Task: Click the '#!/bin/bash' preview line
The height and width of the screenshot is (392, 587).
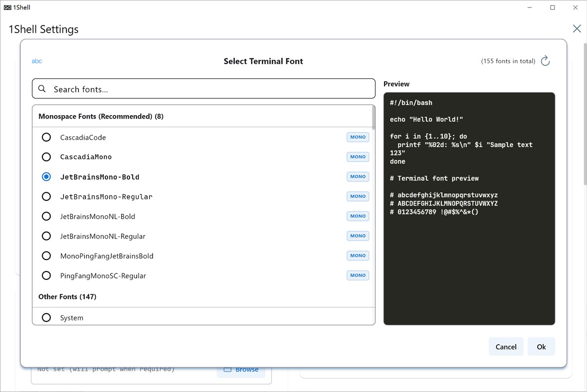Action: [x=411, y=103]
